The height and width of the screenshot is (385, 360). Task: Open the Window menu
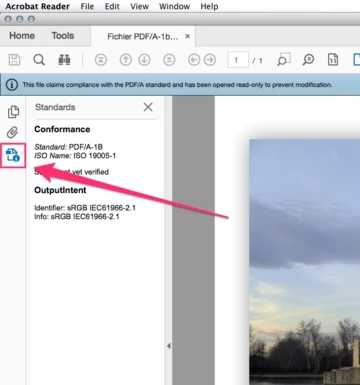coord(174,6)
